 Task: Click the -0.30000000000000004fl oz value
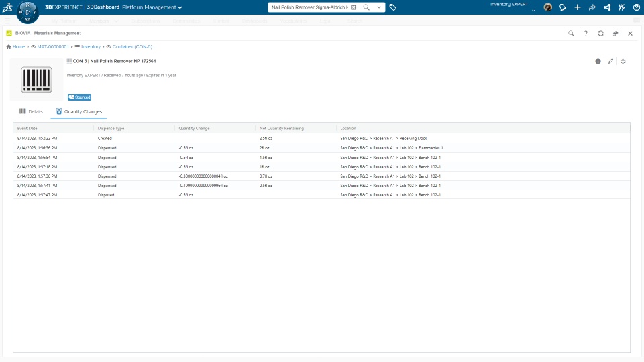(203, 176)
